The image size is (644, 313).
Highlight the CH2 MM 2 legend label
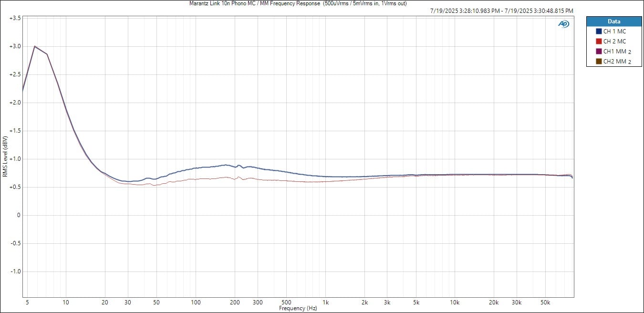[617, 62]
